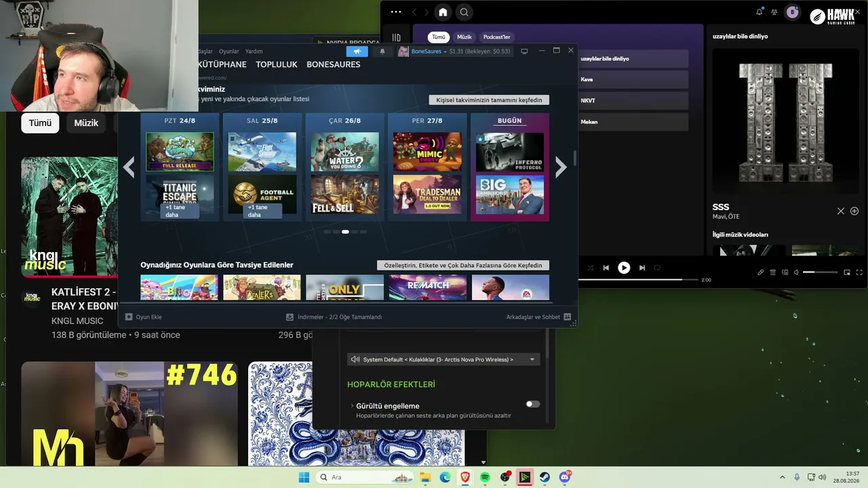Open Spotify queue icon
The image size is (868, 488).
pos(773,272)
